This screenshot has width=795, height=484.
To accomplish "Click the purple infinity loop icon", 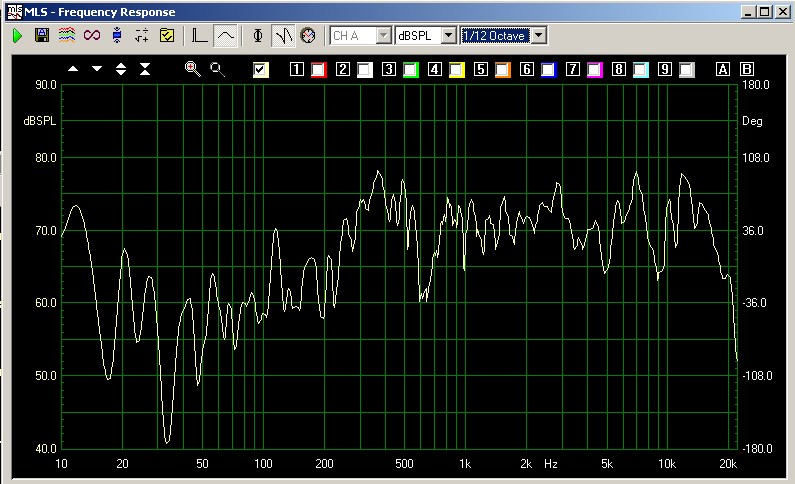I will coord(92,35).
